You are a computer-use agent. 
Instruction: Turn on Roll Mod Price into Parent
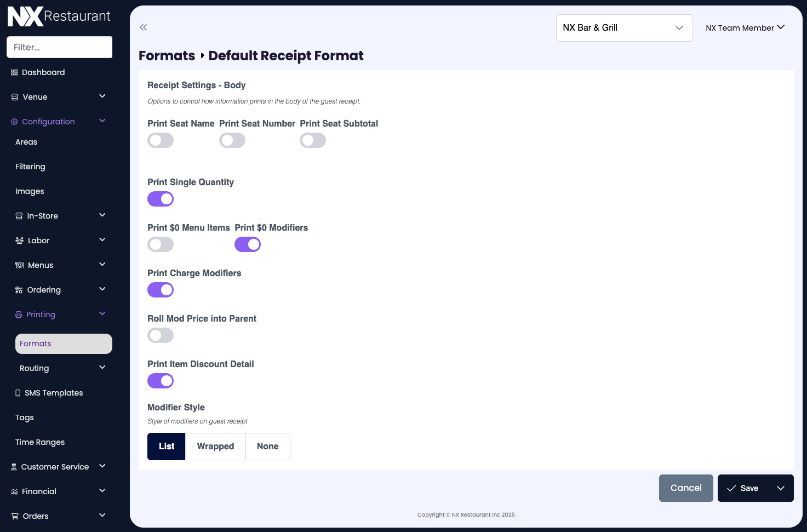pos(160,335)
